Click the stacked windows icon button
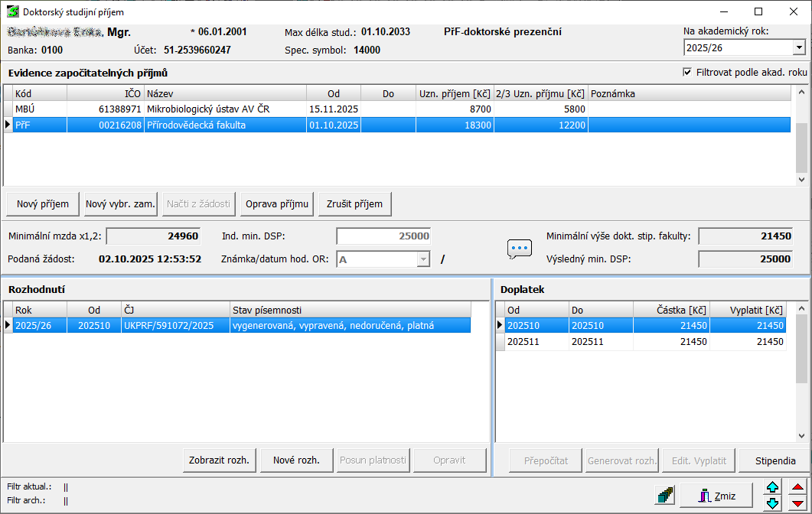This screenshot has height=514, width=812. pos(665,496)
